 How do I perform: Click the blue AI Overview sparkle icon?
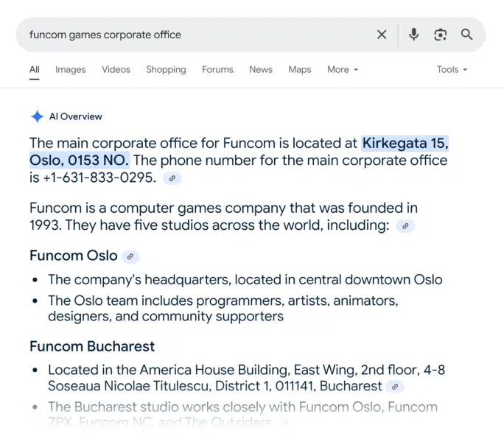click(x=38, y=116)
